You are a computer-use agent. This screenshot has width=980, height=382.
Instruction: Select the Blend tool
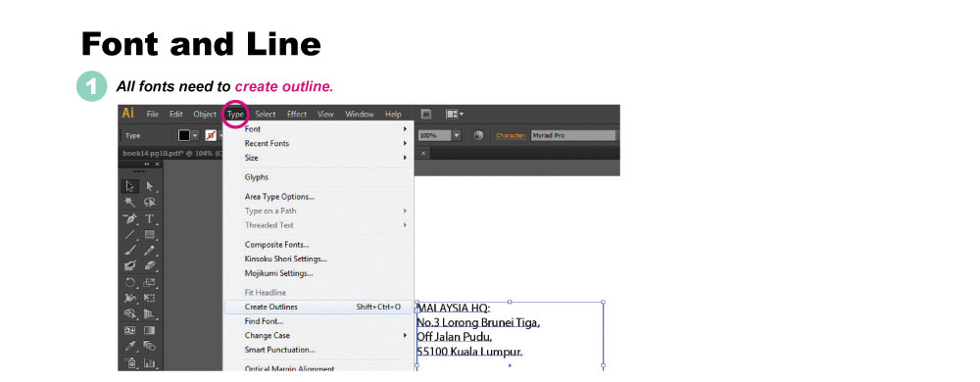(150, 346)
